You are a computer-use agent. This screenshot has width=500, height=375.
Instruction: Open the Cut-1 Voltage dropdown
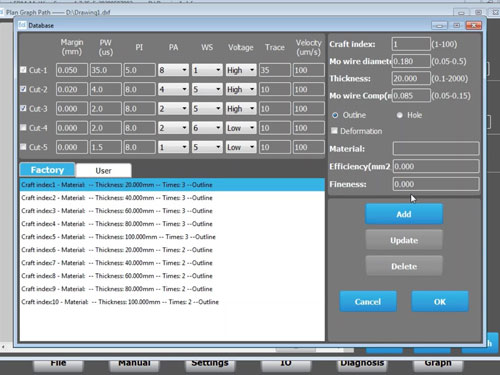click(241, 70)
